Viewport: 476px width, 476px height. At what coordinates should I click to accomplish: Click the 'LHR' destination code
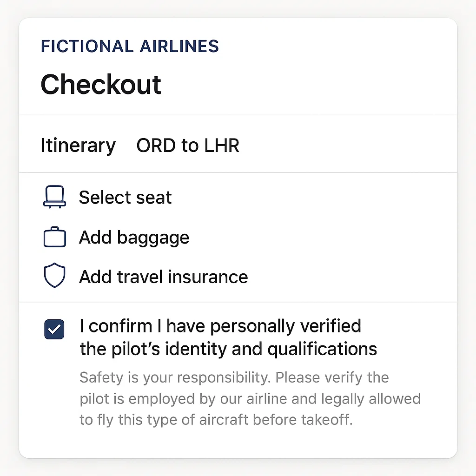[222, 145]
